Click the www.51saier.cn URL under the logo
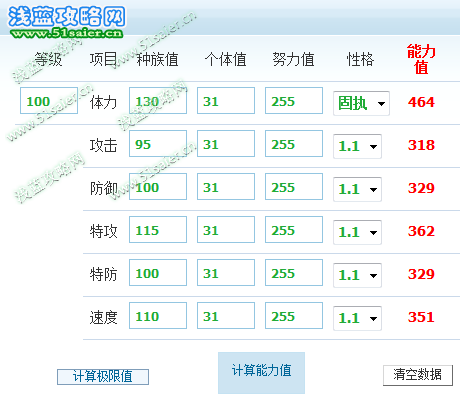 [x=67, y=33]
